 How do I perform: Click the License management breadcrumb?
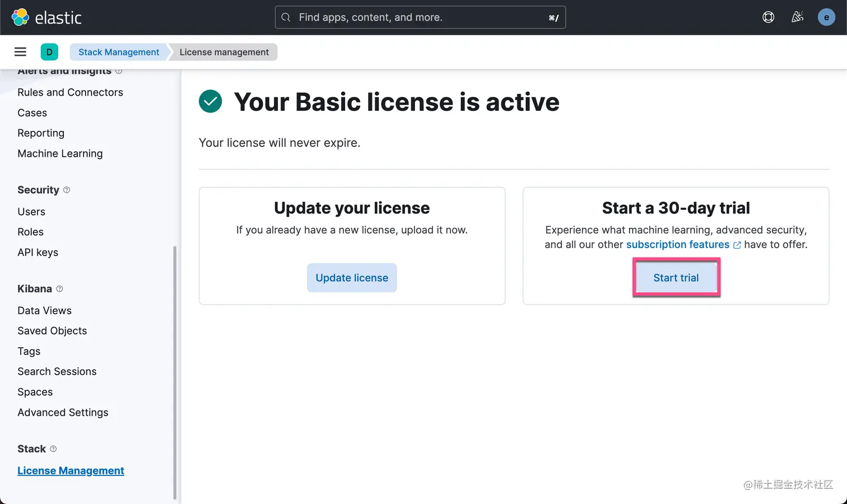pos(224,52)
